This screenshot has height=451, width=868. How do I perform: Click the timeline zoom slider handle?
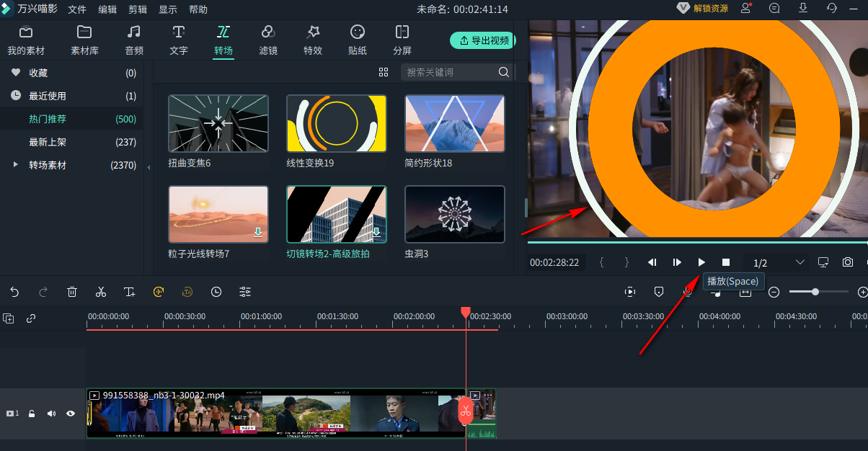(815, 292)
